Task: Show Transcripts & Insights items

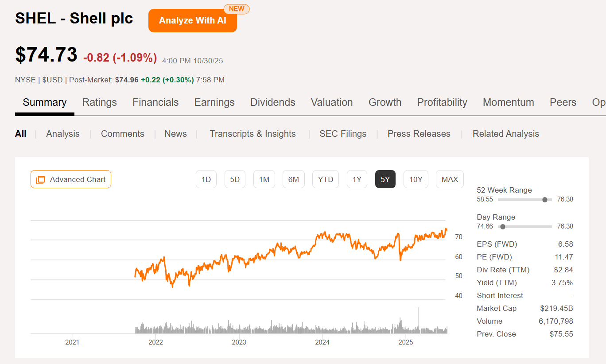Action: [x=252, y=134]
